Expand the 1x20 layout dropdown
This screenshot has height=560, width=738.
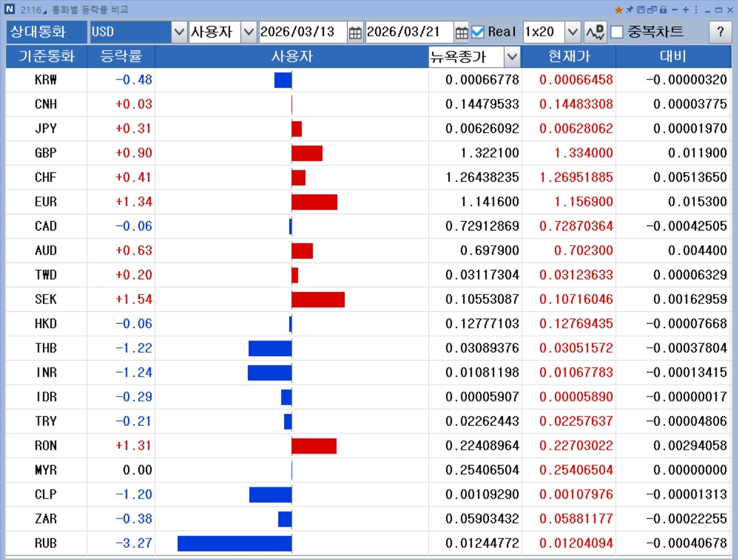coord(572,32)
